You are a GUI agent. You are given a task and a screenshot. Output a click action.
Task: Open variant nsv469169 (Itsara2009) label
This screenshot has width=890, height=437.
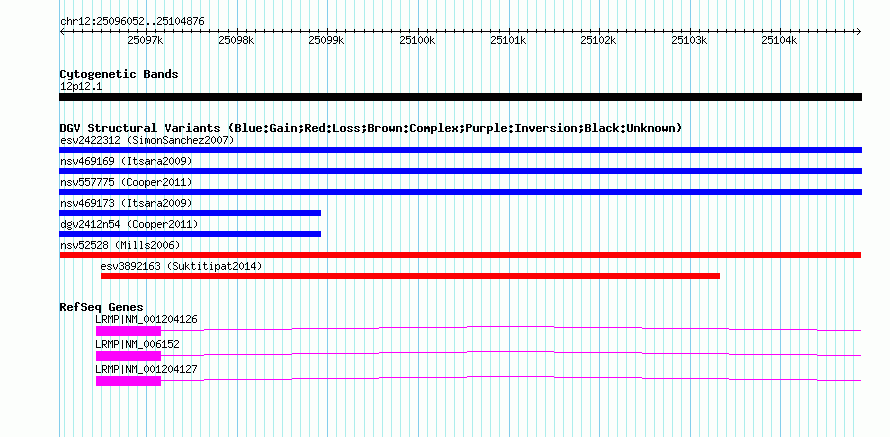tap(126, 161)
